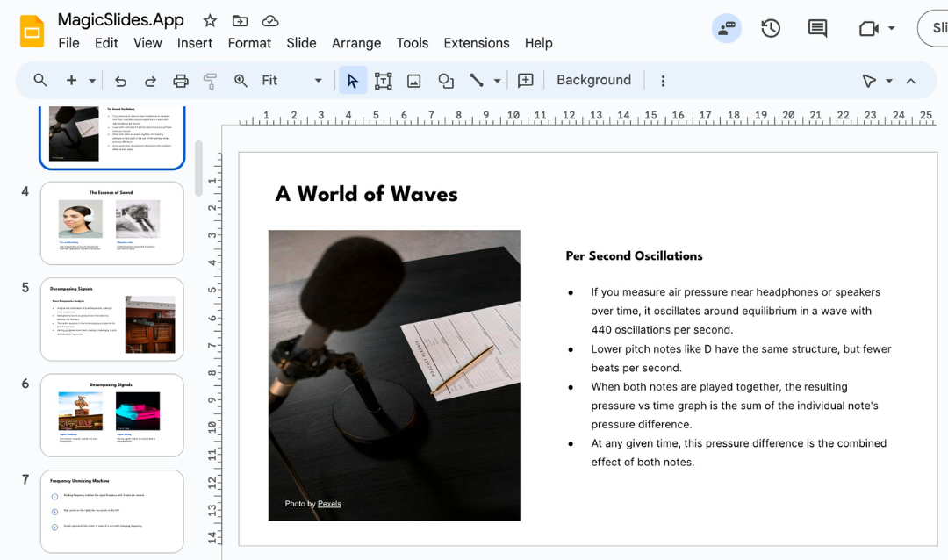Open the shape tool

coord(446,81)
